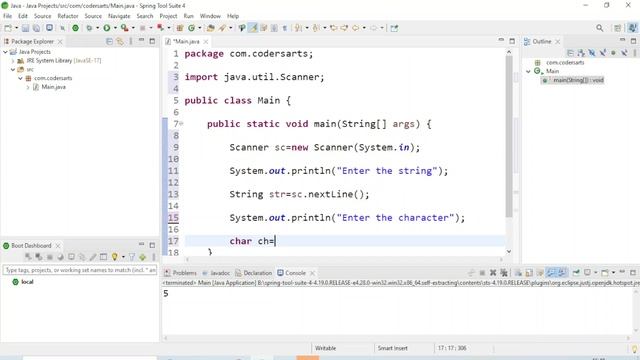The image size is (640, 360).
Task: Toggle Hide Fields in Outline toolbar
Action: pyautogui.click(x=592, y=53)
